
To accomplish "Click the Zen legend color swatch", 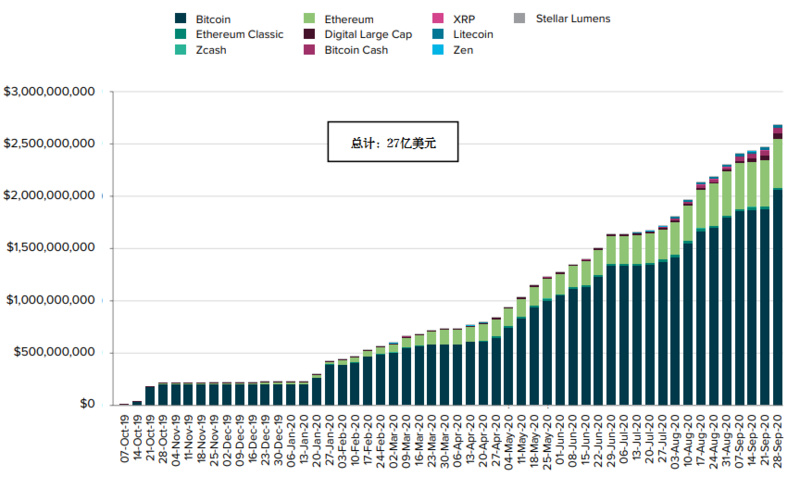I will click(x=438, y=50).
